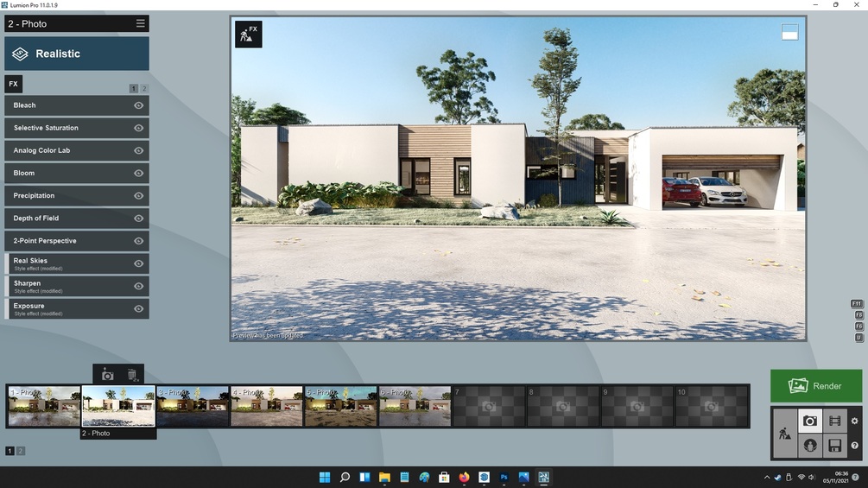
Task: Click the FX effects button
Action: tap(13, 84)
